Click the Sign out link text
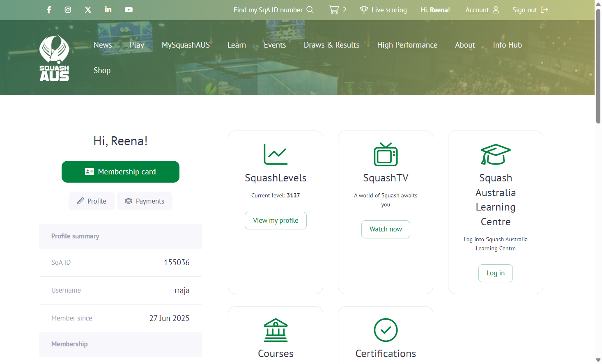 tap(524, 10)
